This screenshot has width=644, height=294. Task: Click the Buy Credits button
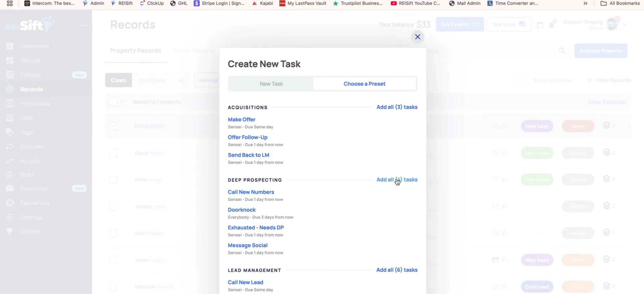[460, 24]
